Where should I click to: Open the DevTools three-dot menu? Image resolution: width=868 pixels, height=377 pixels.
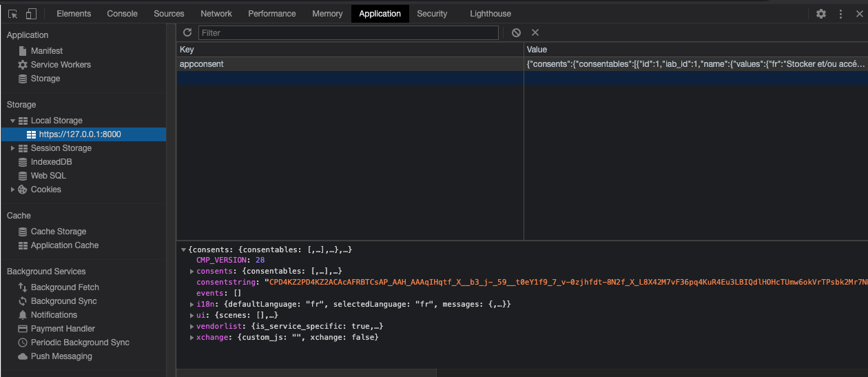click(840, 14)
